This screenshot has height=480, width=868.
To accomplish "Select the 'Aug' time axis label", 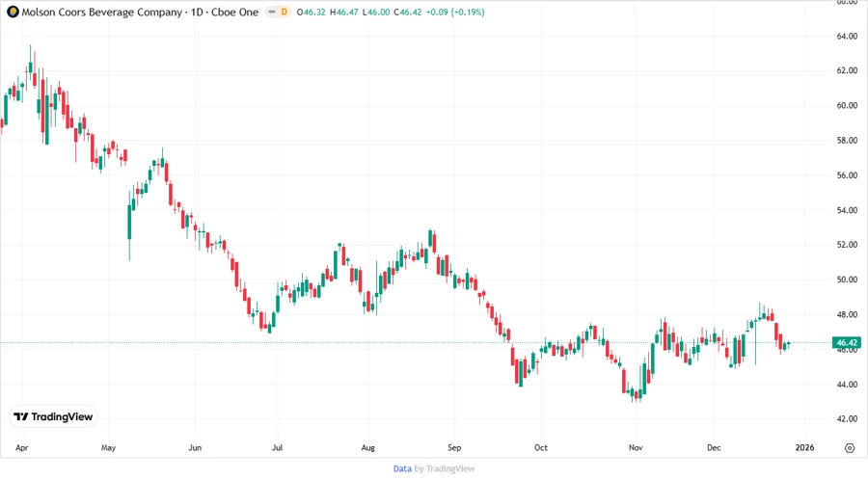I will coord(368,448).
